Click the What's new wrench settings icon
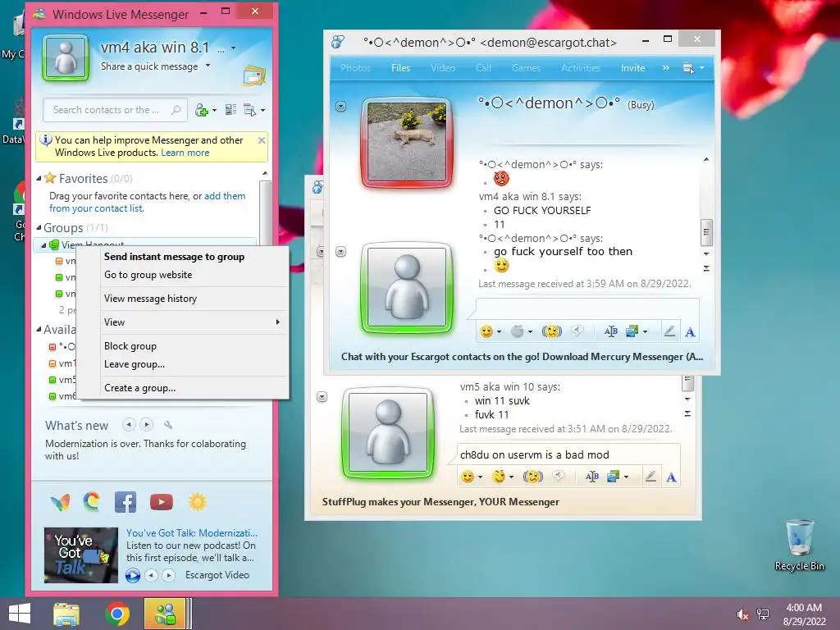The width and height of the screenshot is (840, 630). (x=168, y=425)
